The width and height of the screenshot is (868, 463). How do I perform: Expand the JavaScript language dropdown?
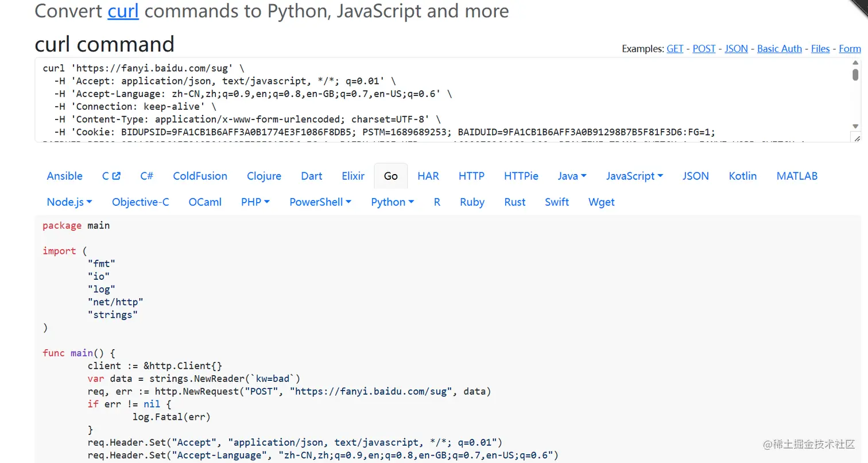click(x=634, y=176)
